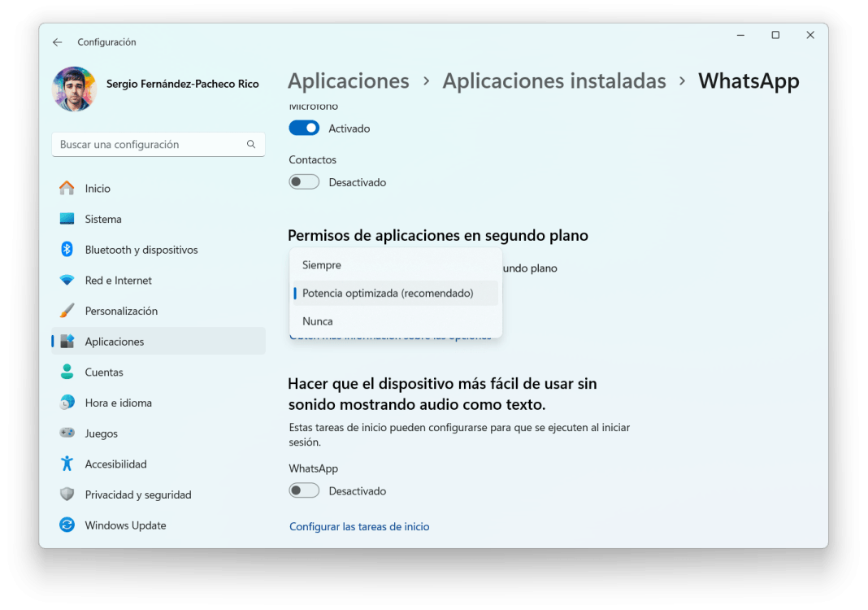The image size is (868, 610).
Task: Select Siempre from the dropdown
Action: tap(321, 265)
